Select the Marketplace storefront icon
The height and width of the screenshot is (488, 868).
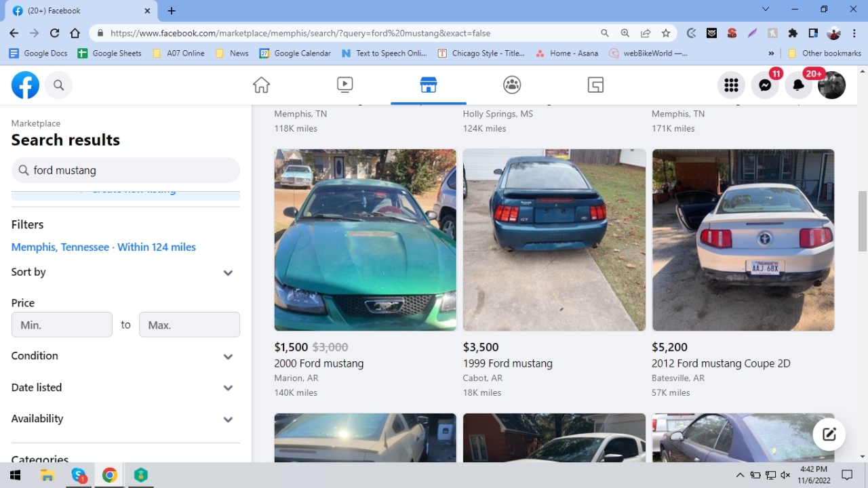pyautogui.click(x=428, y=85)
